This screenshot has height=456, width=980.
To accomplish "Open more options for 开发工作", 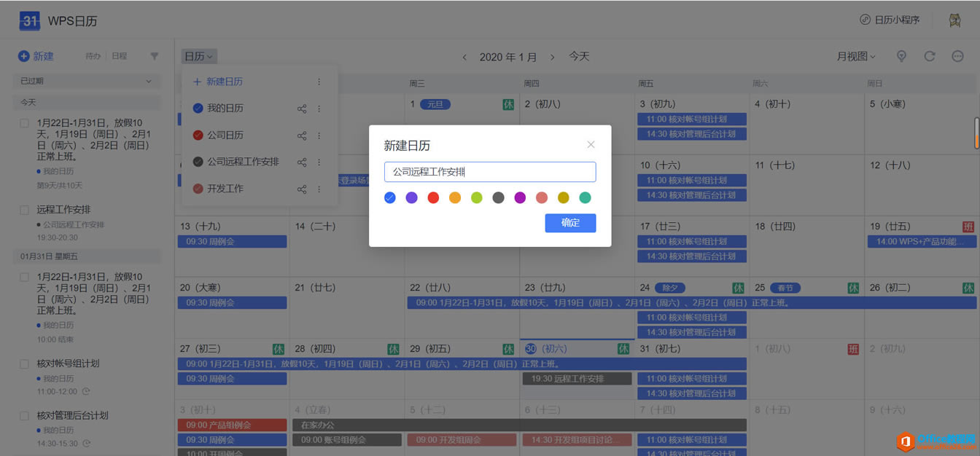I will 319,189.
